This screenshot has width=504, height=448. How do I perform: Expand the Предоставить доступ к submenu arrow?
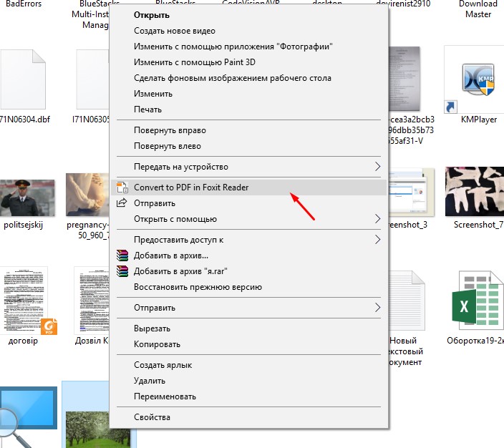point(377,240)
